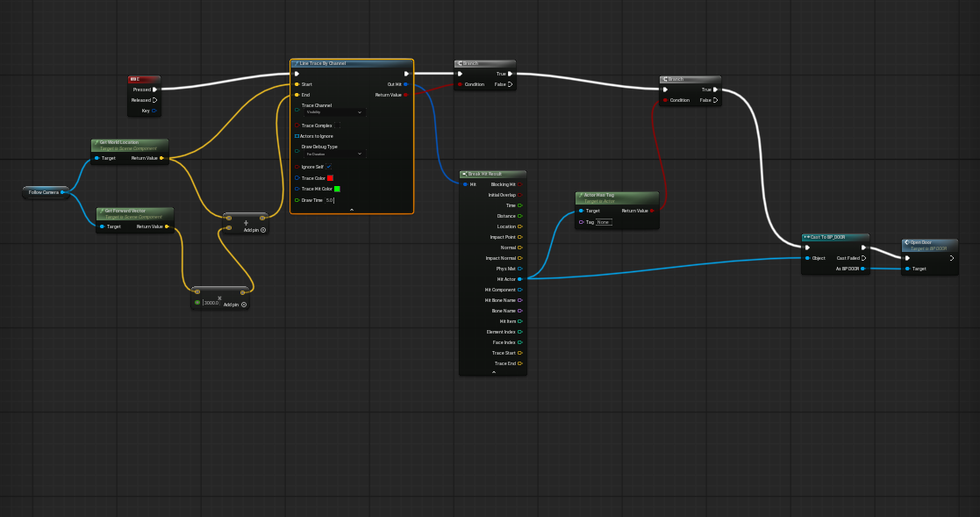Uncheck the Ignore Self checkbox
Viewport: 980px width, 517px height.
(328, 167)
